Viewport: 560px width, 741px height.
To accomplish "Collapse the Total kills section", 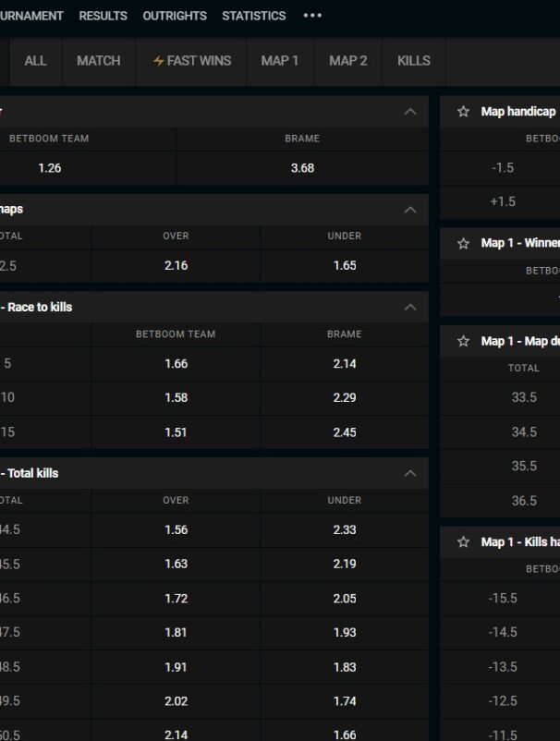I will click(x=410, y=473).
